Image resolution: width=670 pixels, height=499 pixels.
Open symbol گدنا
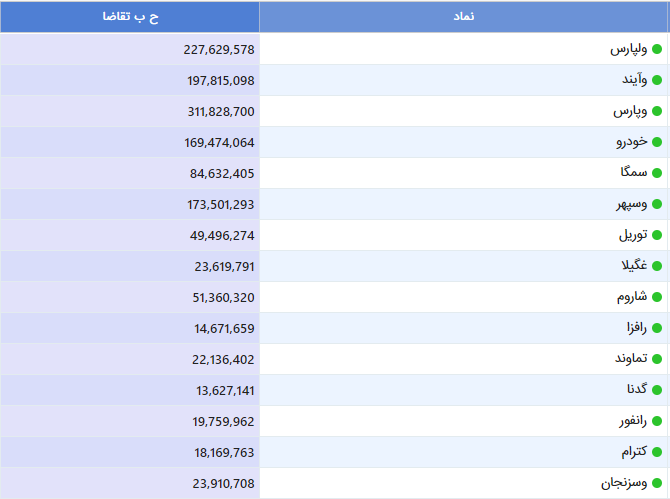637,389
